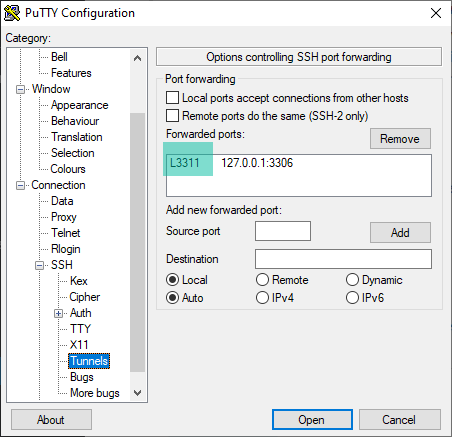
Task: Open the Data settings
Action: [62, 201]
